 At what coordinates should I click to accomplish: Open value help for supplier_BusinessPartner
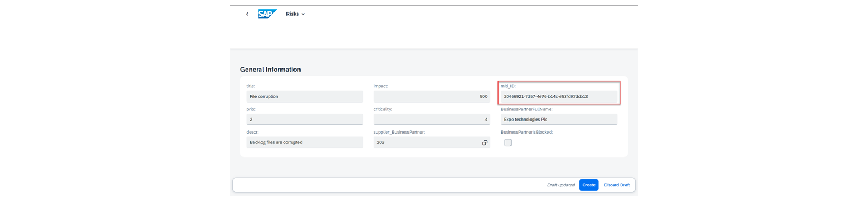click(x=484, y=142)
